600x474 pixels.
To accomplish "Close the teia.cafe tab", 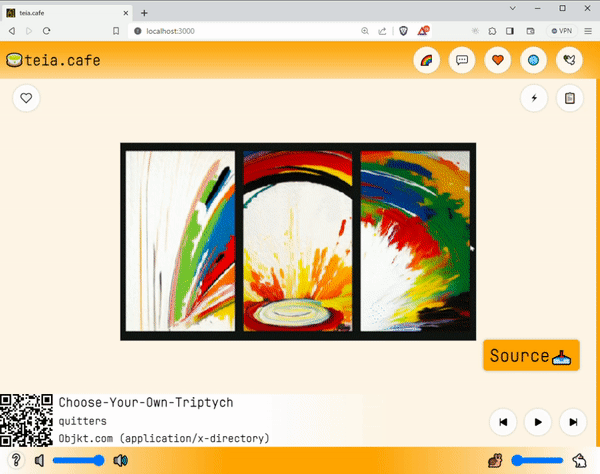I will pyautogui.click(x=126, y=13).
